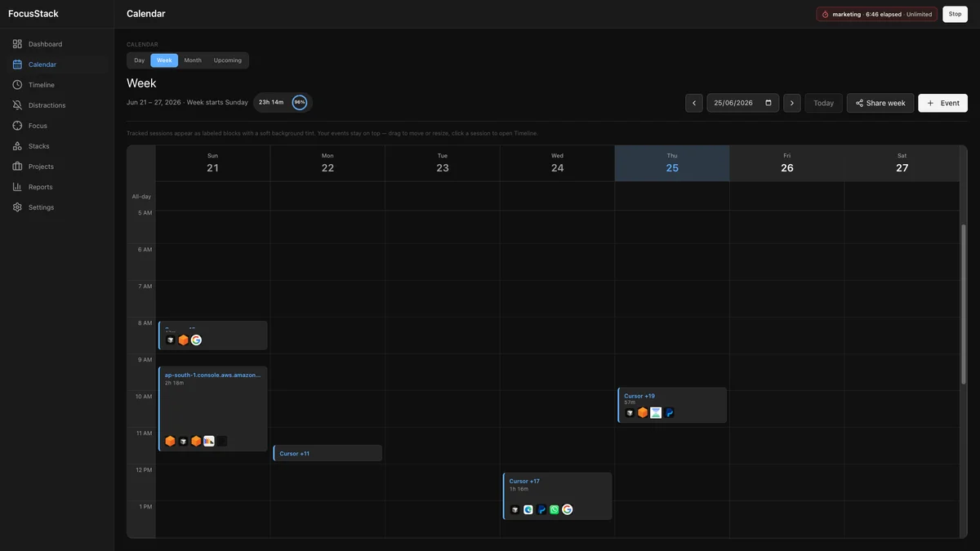980x551 pixels.
Task: Select the Wed 24 day header
Action: 557,163
